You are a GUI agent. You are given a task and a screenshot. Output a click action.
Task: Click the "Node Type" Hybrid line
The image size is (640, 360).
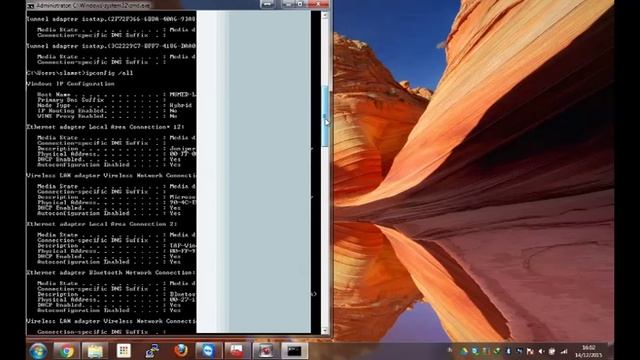115,105
